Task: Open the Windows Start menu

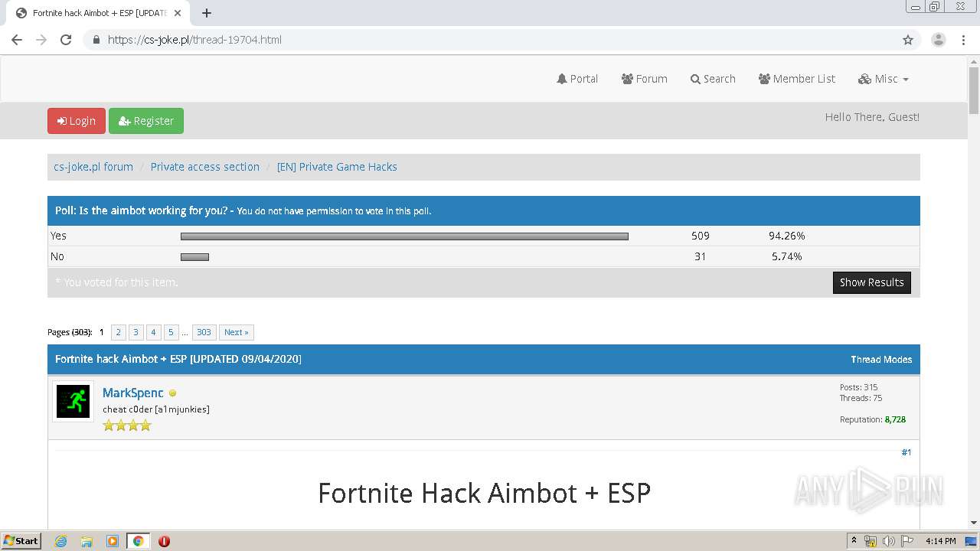Action: click(21, 541)
